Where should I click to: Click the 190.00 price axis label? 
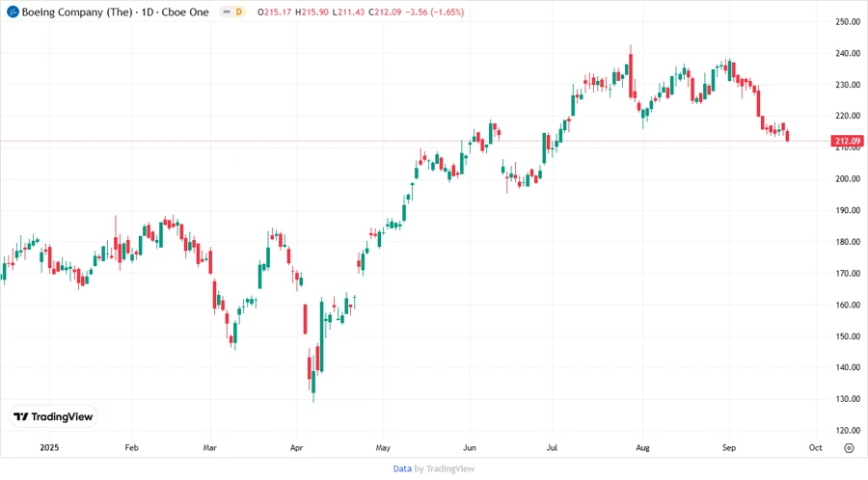pyautogui.click(x=848, y=210)
